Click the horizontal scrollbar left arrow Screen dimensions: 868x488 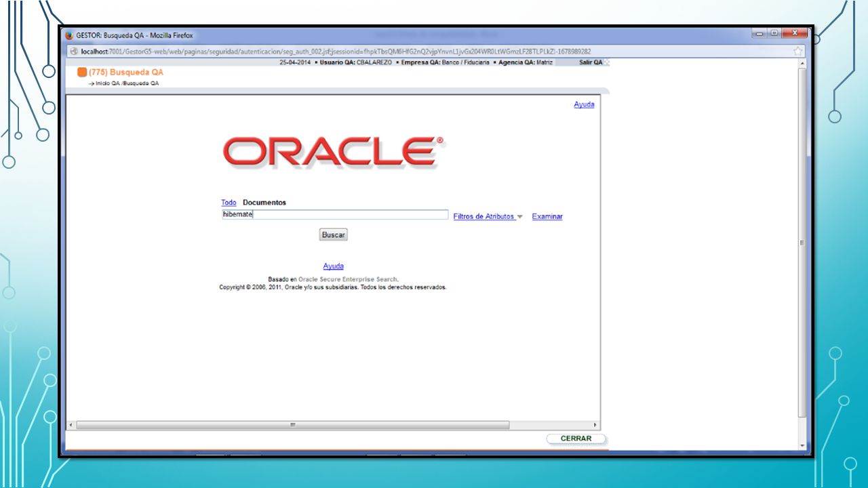click(x=71, y=425)
